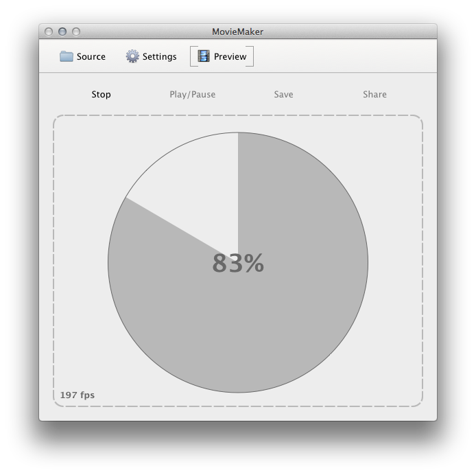Image resolution: width=476 pixels, height=475 pixels.
Task: Select the Preview tab
Action: [222, 56]
